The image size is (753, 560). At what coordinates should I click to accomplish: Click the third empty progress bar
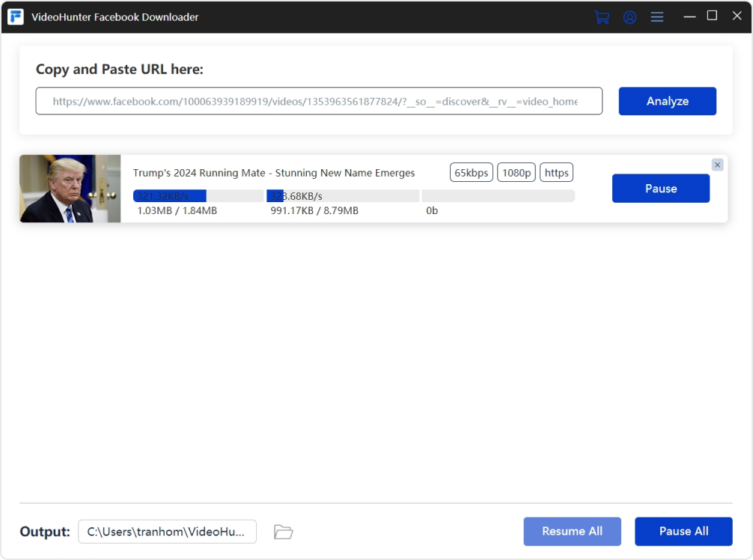tap(498, 196)
